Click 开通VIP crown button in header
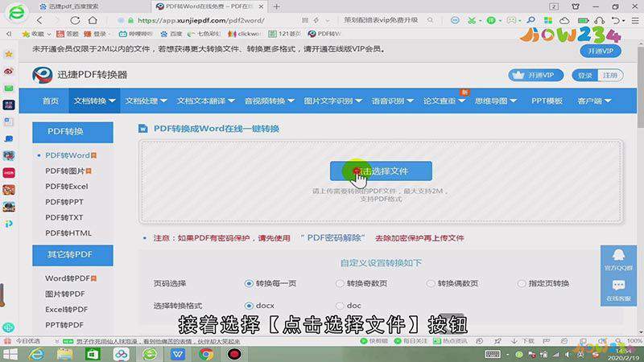This screenshot has height=362, width=644. [535, 76]
